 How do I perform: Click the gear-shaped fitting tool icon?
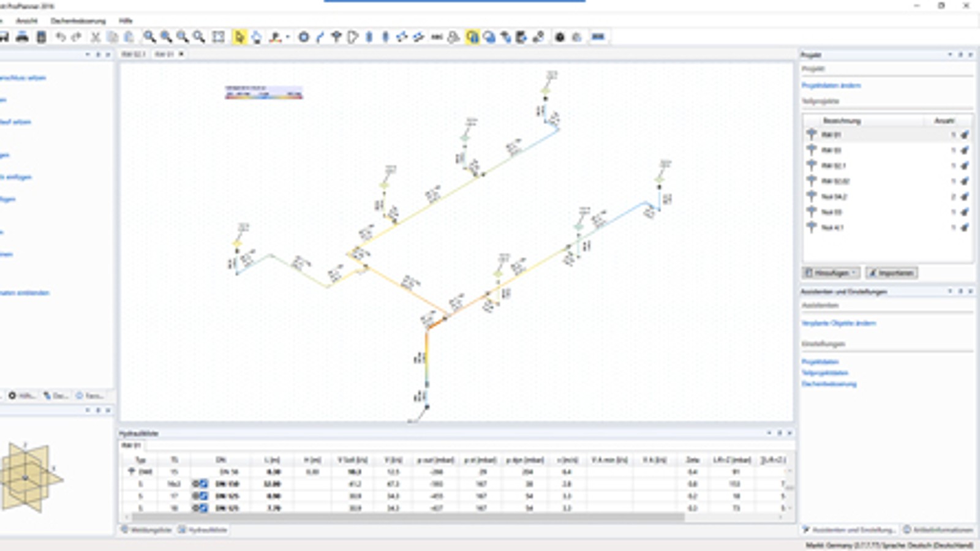point(303,37)
